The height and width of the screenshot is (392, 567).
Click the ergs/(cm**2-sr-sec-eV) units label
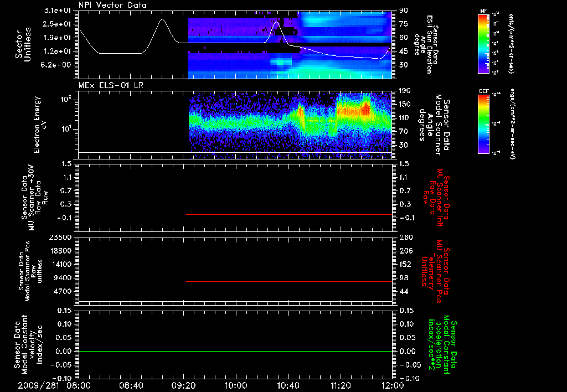[512, 124]
